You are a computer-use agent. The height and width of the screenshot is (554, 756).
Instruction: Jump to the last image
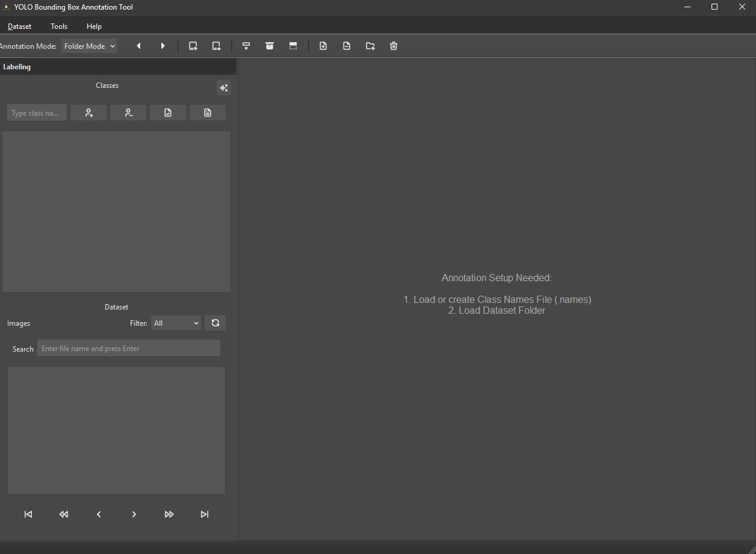click(x=205, y=514)
